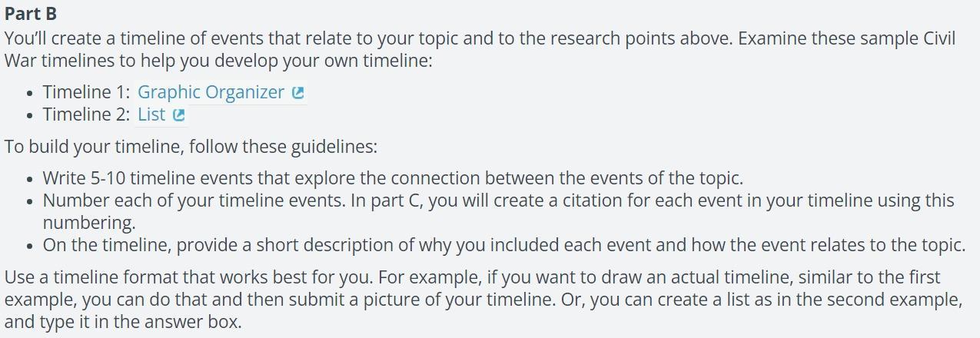Click the 'Civil' text in first paragraph
This screenshot has height=338, width=980.
939,38
